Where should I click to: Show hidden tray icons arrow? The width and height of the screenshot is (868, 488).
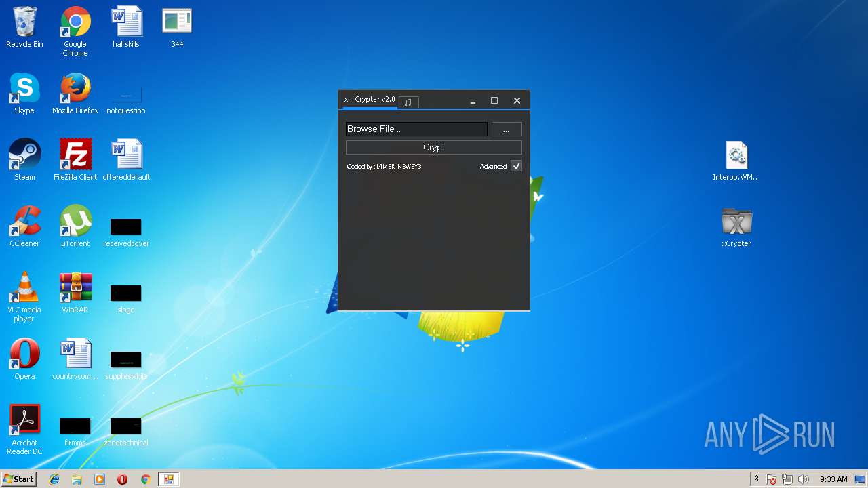click(x=756, y=479)
